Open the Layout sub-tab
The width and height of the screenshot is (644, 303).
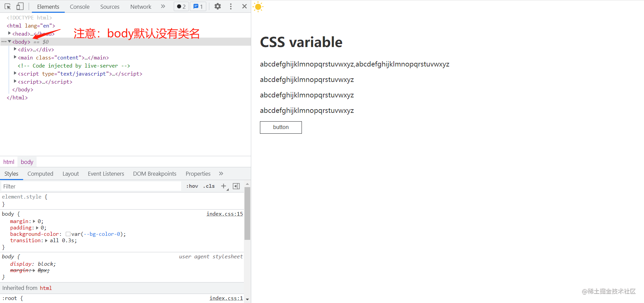coord(70,174)
